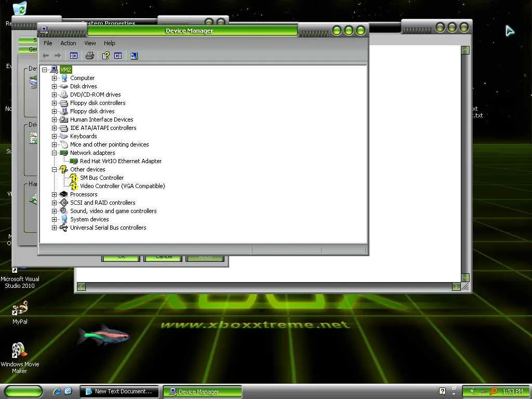Click the DVD/CD-ROM drives icon

tap(63, 95)
